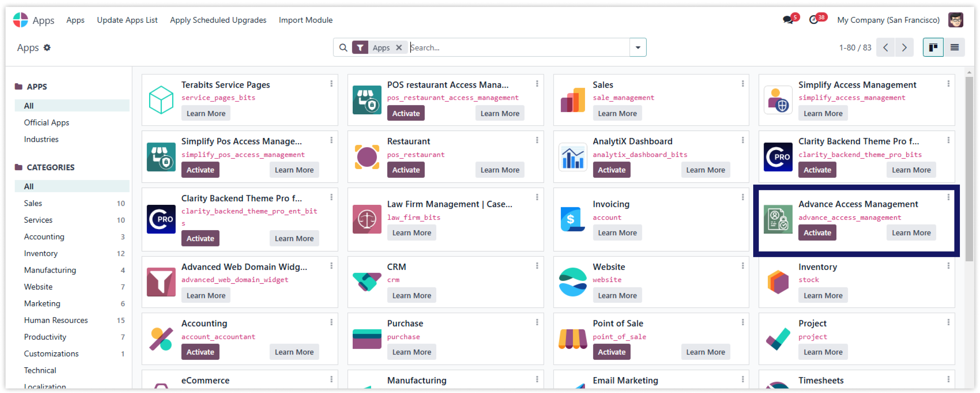Click the Website app icon
Image resolution: width=980 pixels, height=393 pixels.
[x=573, y=282]
